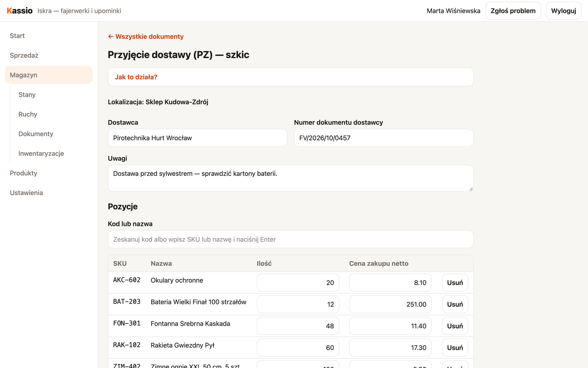The height and width of the screenshot is (368, 588).
Task: Open Stany submenu item
Action: point(53,95)
